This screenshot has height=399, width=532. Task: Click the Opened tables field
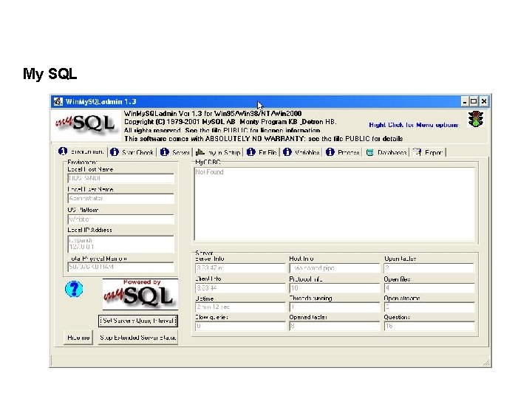point(335,326)
